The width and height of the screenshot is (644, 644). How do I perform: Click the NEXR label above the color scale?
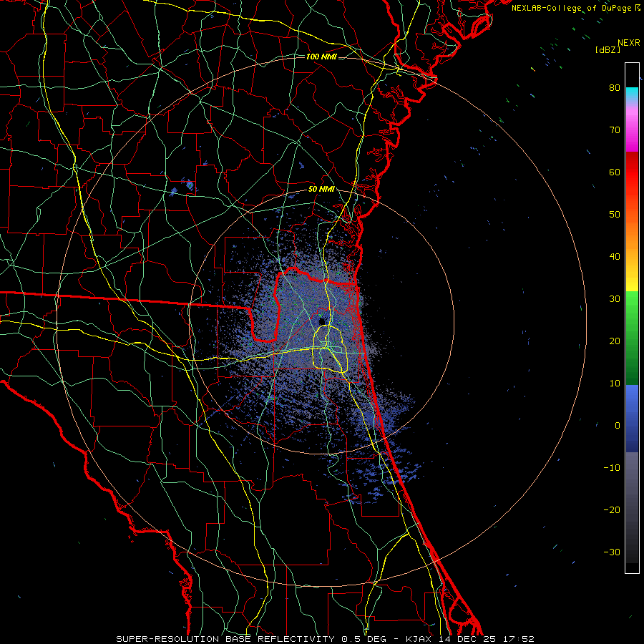click(629, 43)
